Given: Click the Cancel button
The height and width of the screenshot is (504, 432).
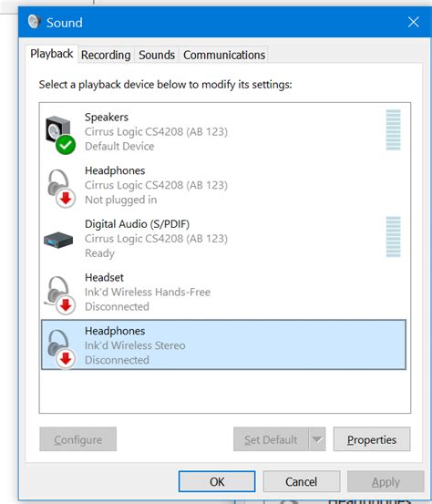Looking at the screenshot, I should pyautogui.click(x=301, y=481).
